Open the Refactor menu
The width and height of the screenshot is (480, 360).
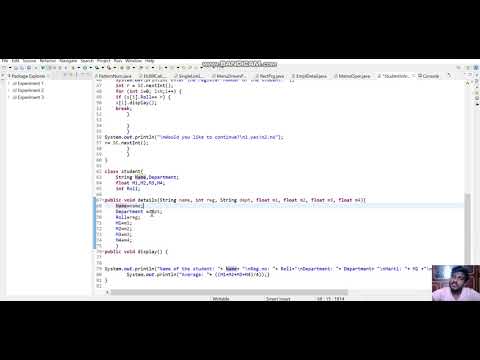[48, 61]
